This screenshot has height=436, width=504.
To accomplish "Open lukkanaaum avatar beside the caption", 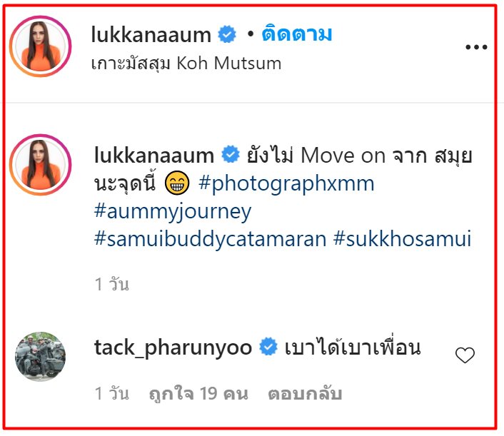I will 40,165.
